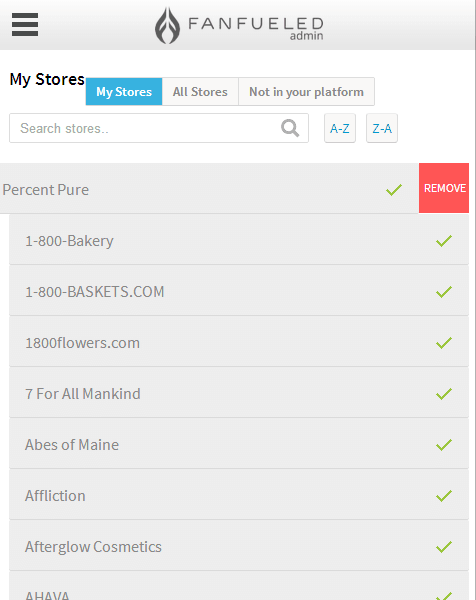Open the Not in your platform tab
Screen dimensions: 476x600
coord(306,91)
